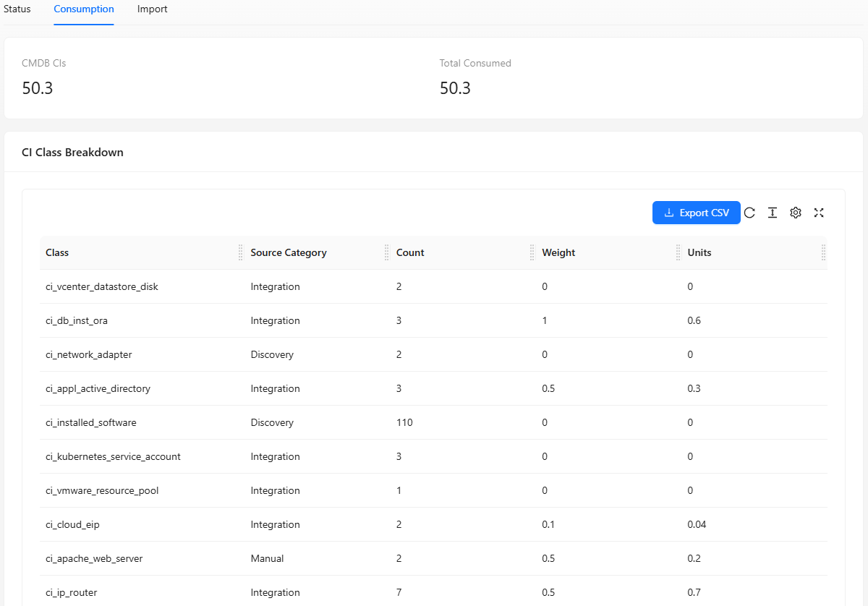Click units value 0.7
Viewport: 868px width, 606px height.
694,592
